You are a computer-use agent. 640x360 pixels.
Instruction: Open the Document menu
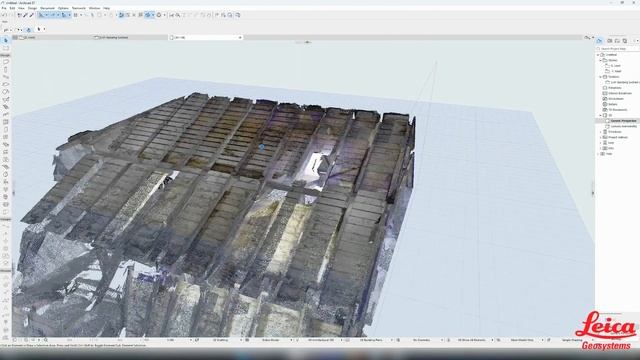click(47, 8)
